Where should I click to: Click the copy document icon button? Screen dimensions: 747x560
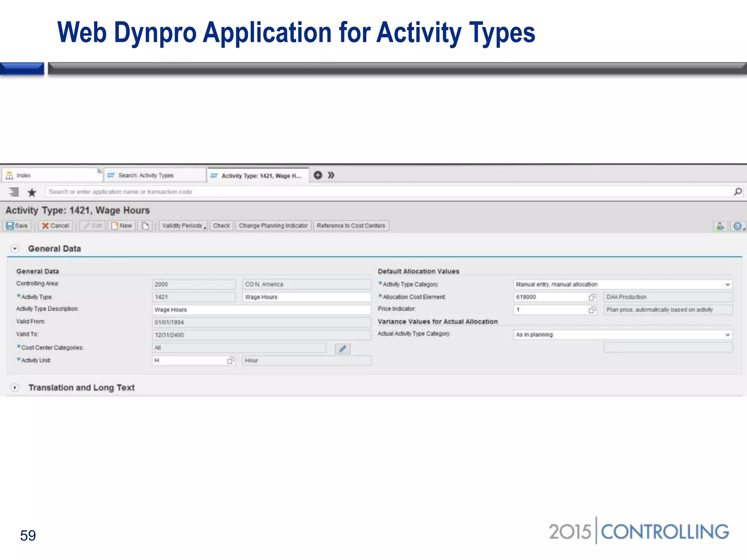(145, 226)
